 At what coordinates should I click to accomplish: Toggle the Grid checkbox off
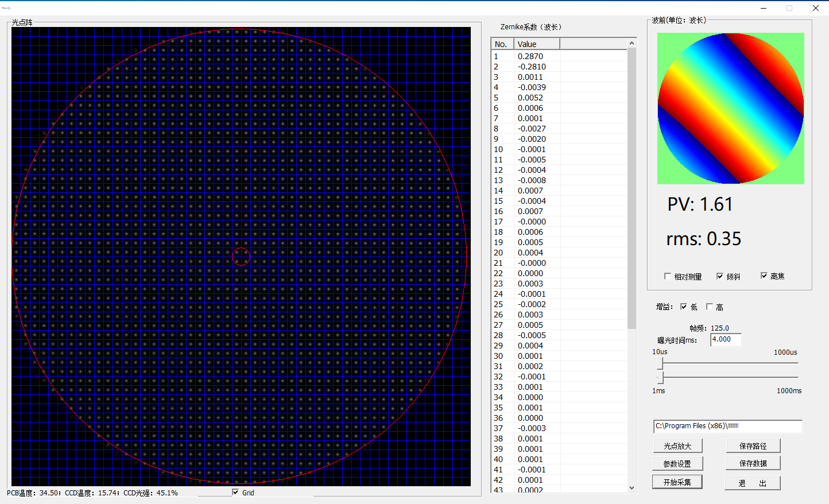pos(235,492)
